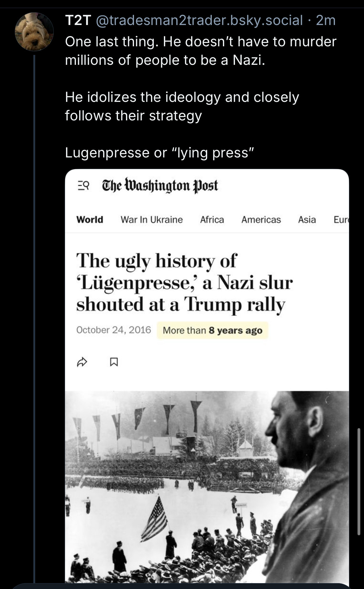Viewport: 364px width, 589px height.
Task: Open the War In Ukraine section
Action: (x=152, y=219)
